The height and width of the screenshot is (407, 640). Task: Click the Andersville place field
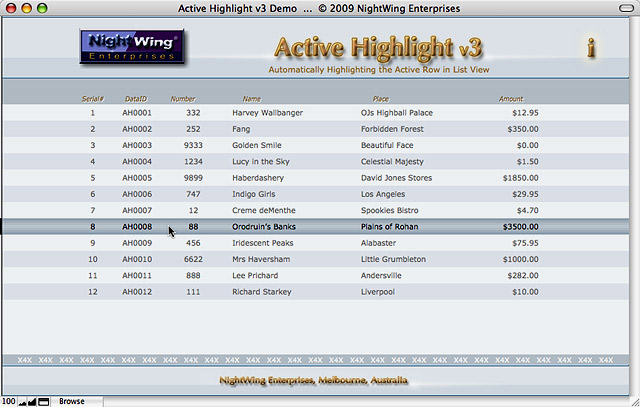point(381,276)
